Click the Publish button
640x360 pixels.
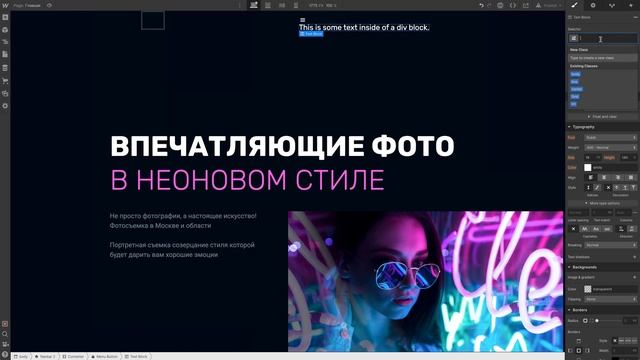(549, 5)
